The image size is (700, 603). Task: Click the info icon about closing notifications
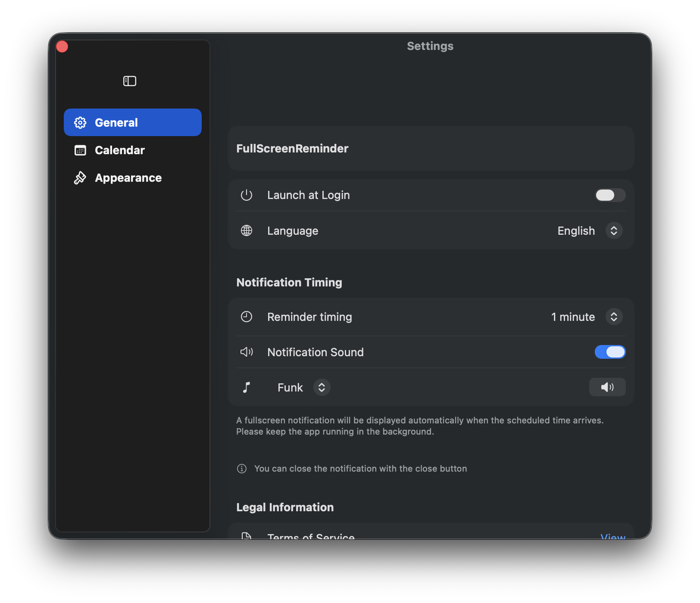tap(242, 469)
